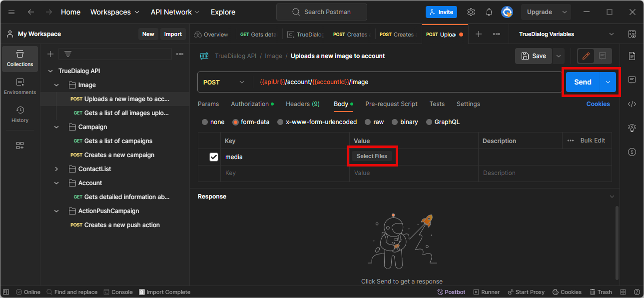Open the request info icon

click(x=632, y=152)
